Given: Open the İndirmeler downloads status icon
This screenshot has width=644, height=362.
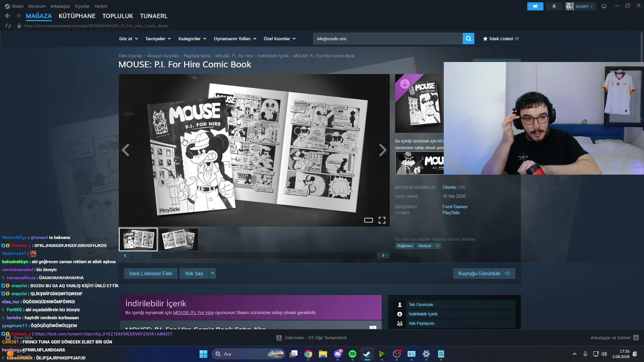Looking at the screenshot, I should click(279, 338).
